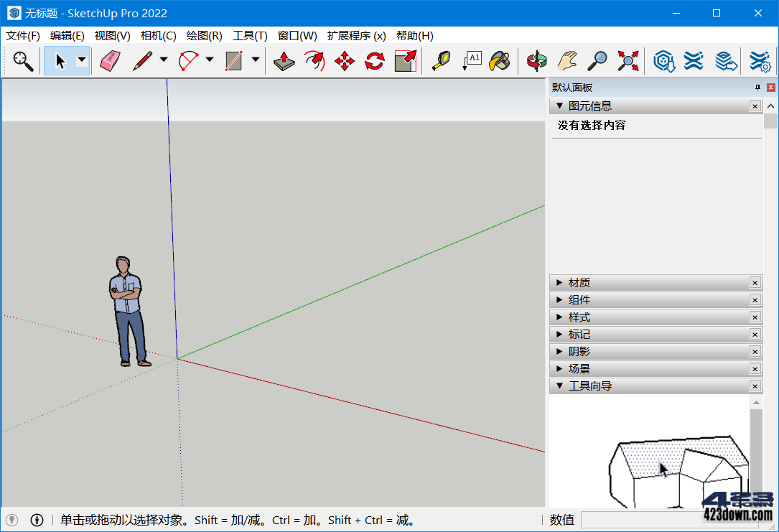779x532 pixels.
Task: Expand the 标记 panel section
Action: [559, 335]
